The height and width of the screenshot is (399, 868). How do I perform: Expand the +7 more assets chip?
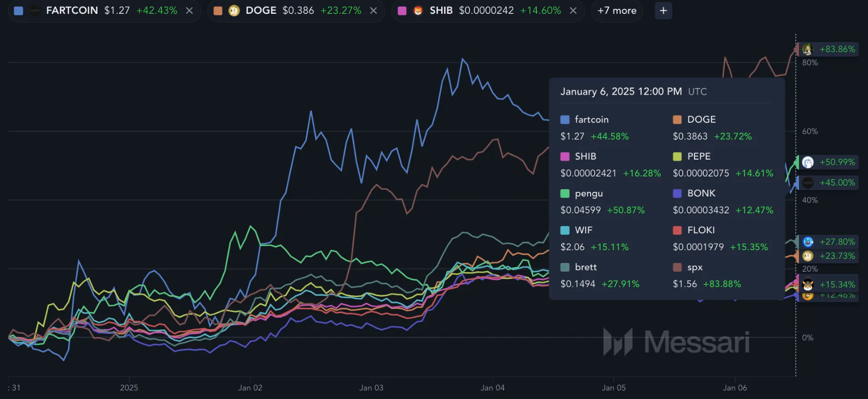tap(617, 11)
